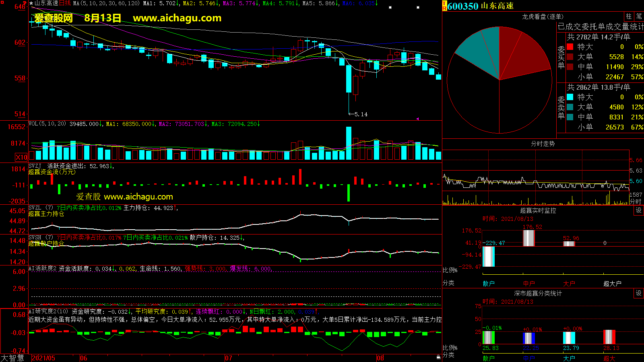Open 设 settings for 深市超赢分类统计
The width and height of the screenshot is (644, 362).
click(x=638, y=293)
